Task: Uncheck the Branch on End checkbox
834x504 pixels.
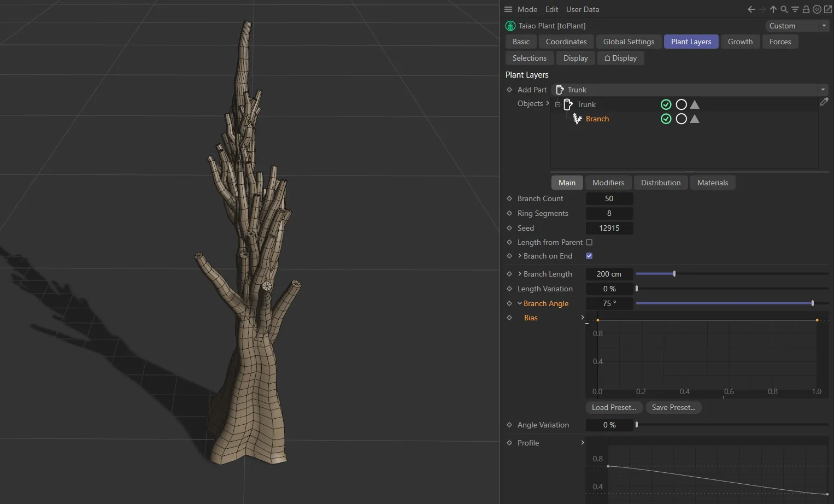Action: click(589, 256)
